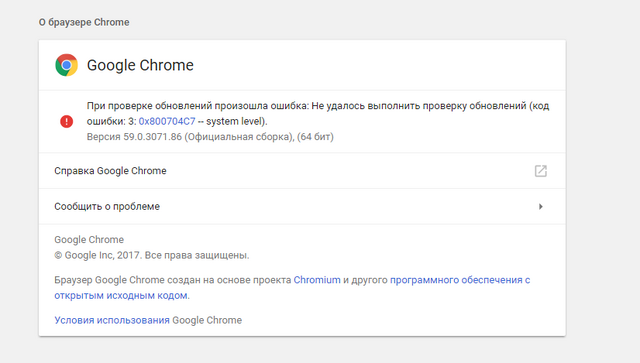Click the update check error message text

pyautogui.click(x=318, y=114)
